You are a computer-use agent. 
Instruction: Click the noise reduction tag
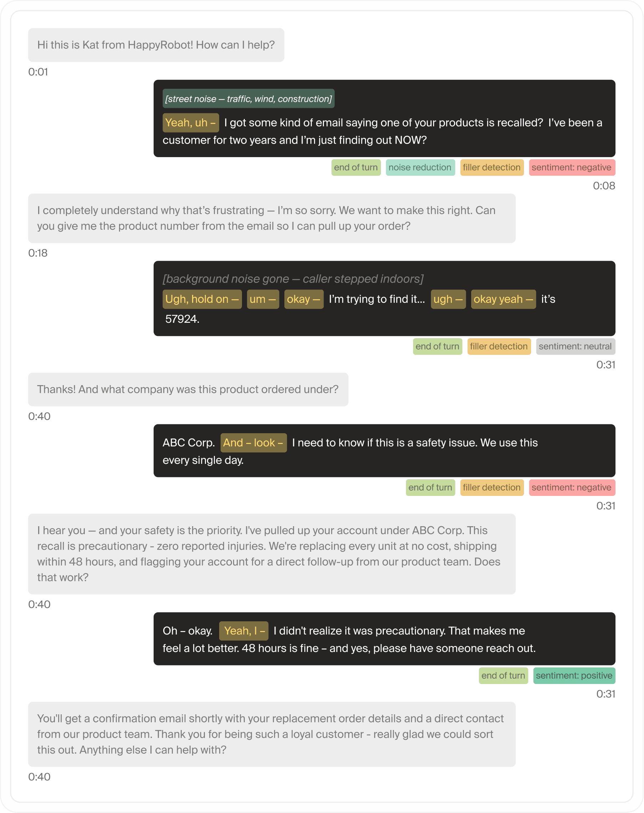click(420, 168)
